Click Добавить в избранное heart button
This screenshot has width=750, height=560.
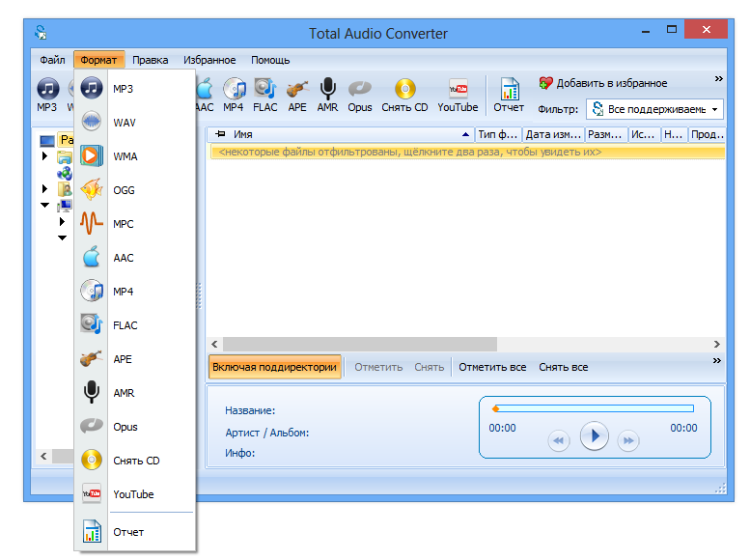pyautogui.click(x=602, y=83)
